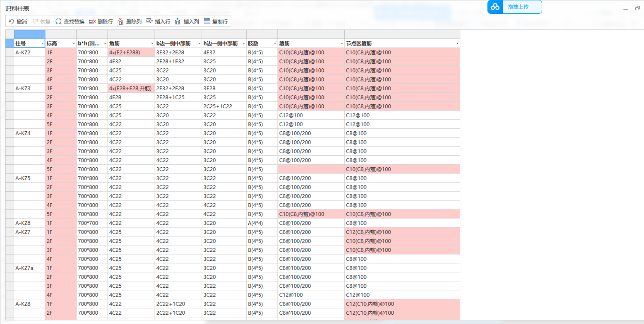This screenshot has width=644, height=324.
Task: Click the 4E32 cell in h边一侧中部筋 column
Action: coord(224,52)
